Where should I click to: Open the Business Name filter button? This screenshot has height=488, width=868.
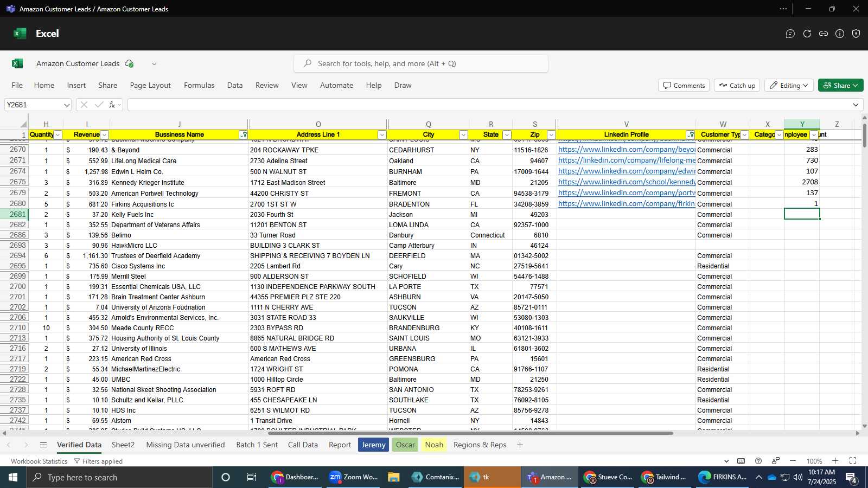[x=244, y=134]
